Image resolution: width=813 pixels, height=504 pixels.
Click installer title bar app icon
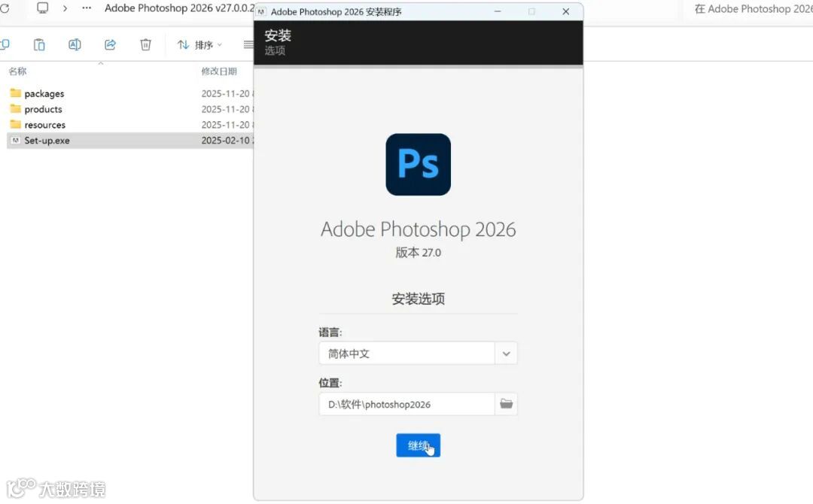pos(261,11)
